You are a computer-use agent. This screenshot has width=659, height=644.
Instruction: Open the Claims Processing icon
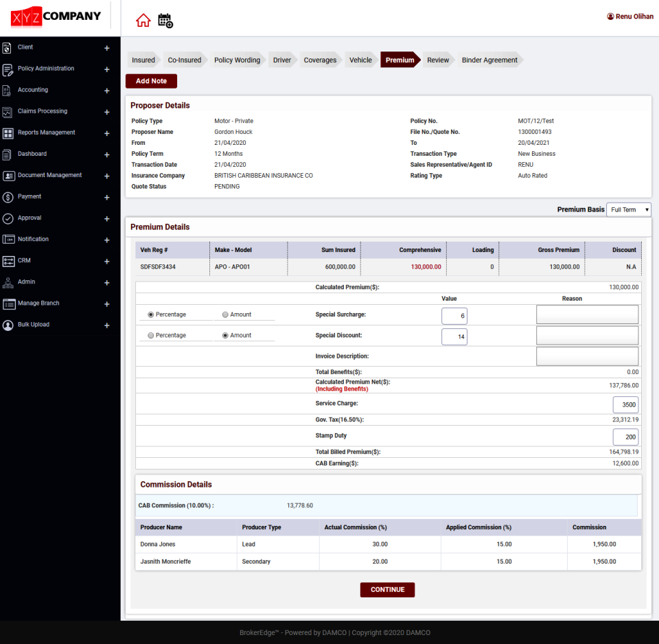pos(8,111)
